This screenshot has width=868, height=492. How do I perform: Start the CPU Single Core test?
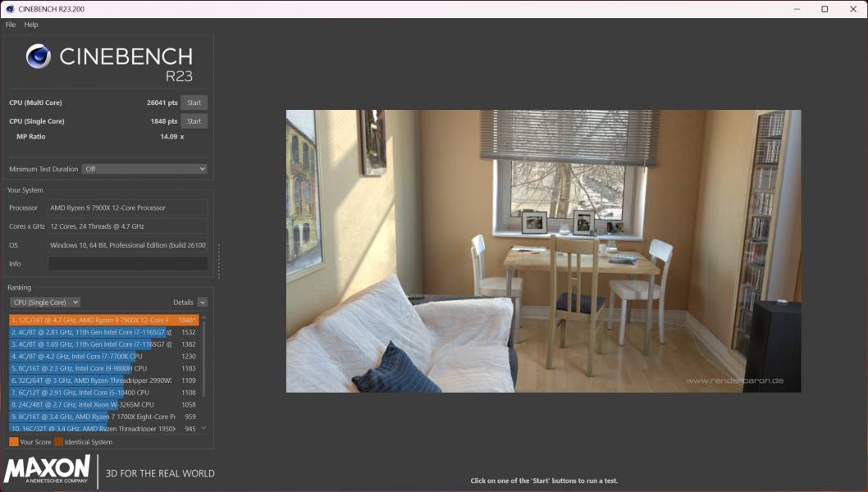point(194,121)
